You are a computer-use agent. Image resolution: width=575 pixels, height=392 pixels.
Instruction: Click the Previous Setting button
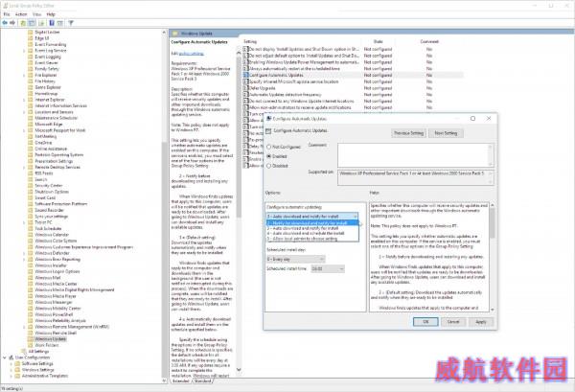point(408,133)
